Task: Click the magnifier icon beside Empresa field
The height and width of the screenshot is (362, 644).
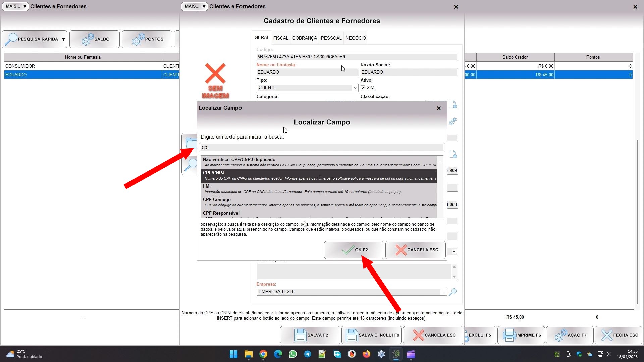Action: 453,292
